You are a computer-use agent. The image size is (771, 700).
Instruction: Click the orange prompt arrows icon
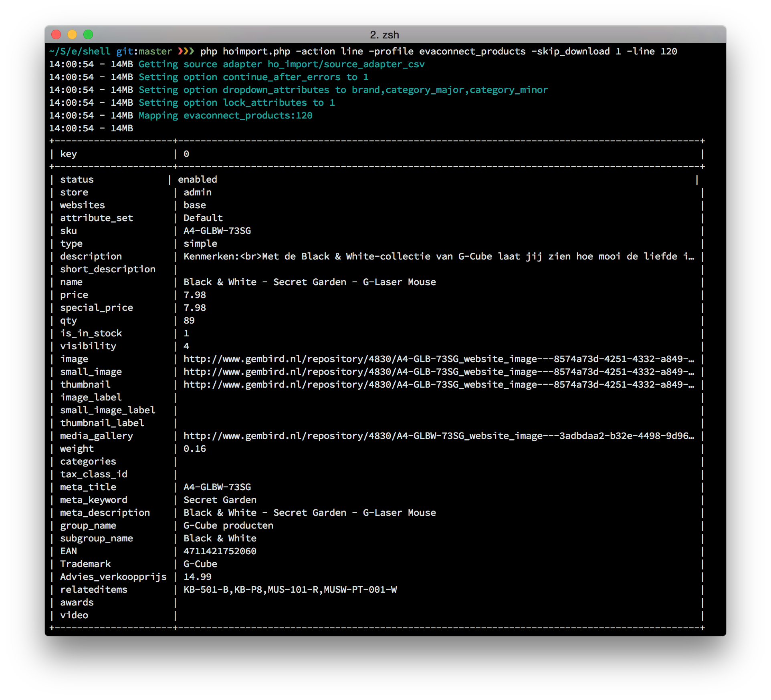[x=186, y=51]
